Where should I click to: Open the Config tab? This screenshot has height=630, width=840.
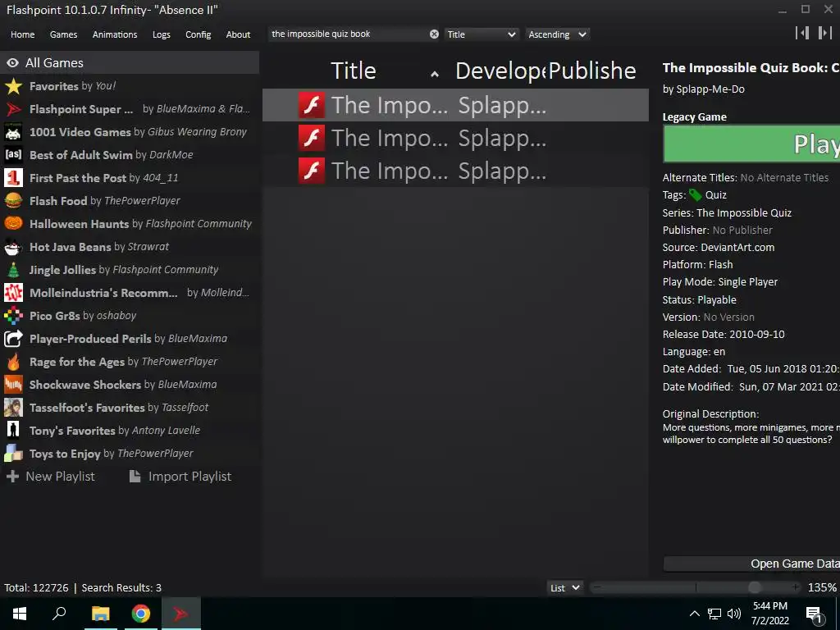(x=199, y=34)
